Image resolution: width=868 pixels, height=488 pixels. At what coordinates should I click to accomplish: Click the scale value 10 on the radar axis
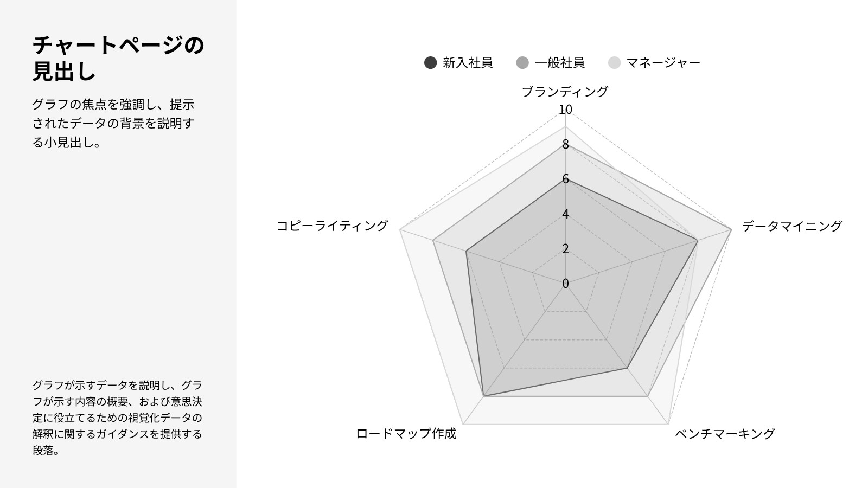pyautogui.click(x=565, y=110)
